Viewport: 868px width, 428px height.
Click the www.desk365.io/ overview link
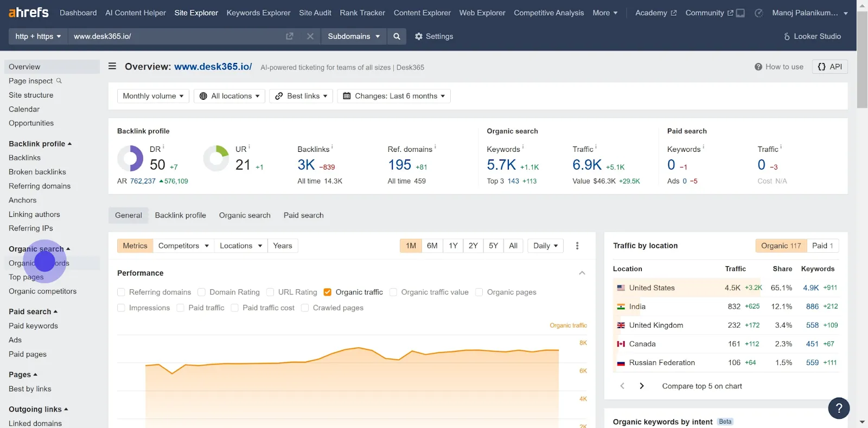(x=213, y=66)
